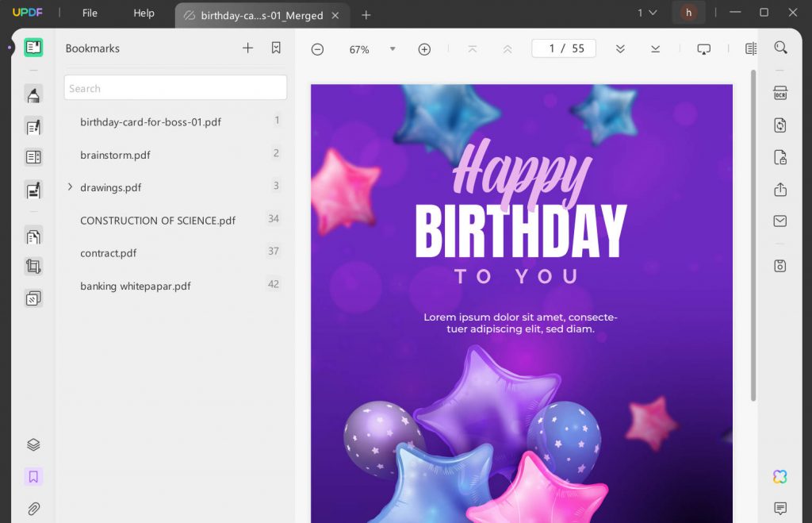Click the bookmarks Search field

[x=175, y=88]
